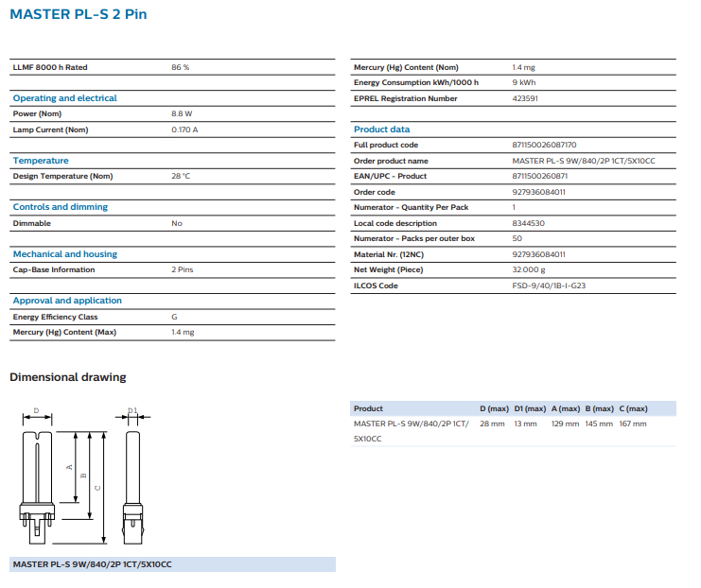This screenshot has height=588, width=701.
Task: Click the Dimmable value 'No'
Action: 177,223
